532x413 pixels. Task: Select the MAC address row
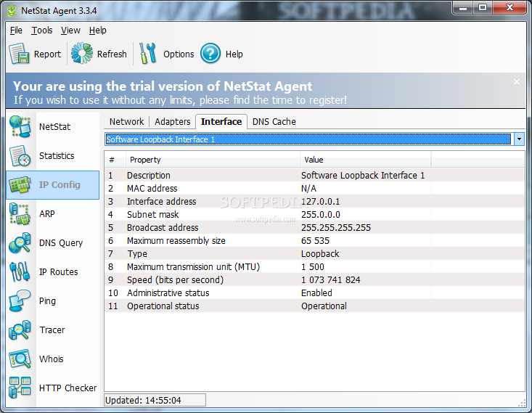point(314,188)
